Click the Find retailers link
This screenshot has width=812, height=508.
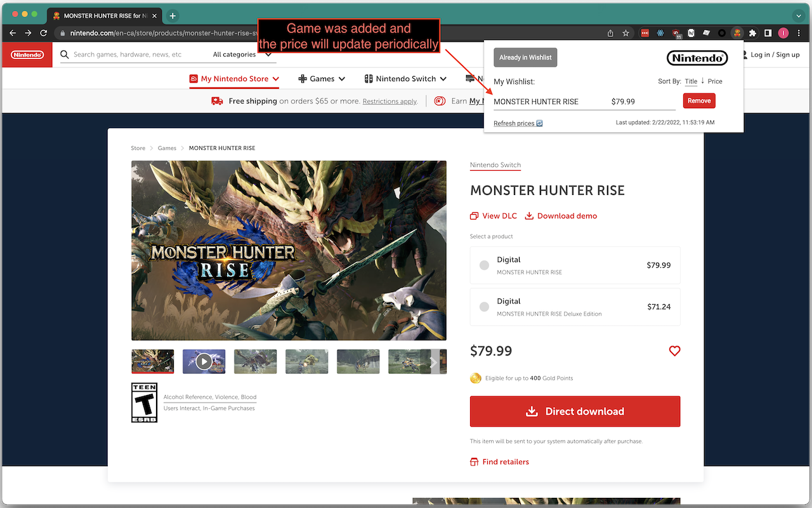pyautogui.click(x=499, y=462)
